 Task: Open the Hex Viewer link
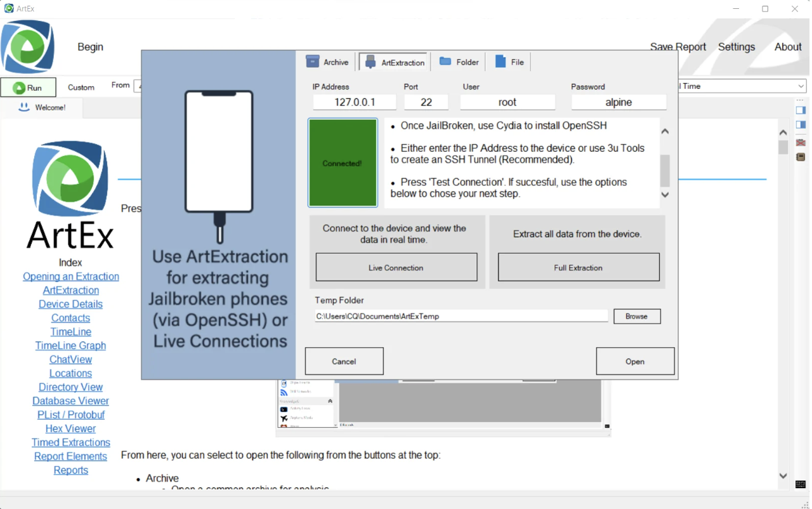tap(70, 429)
